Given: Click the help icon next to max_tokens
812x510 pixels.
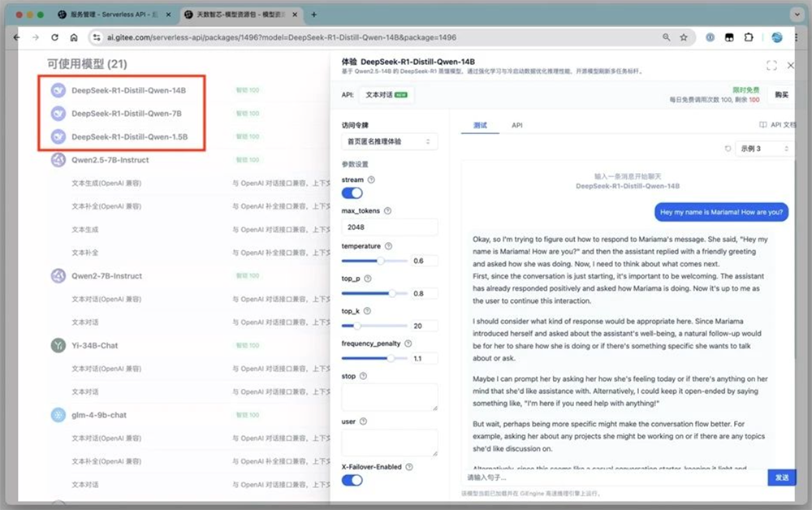Looking at the screenshot, I should 387,211.
